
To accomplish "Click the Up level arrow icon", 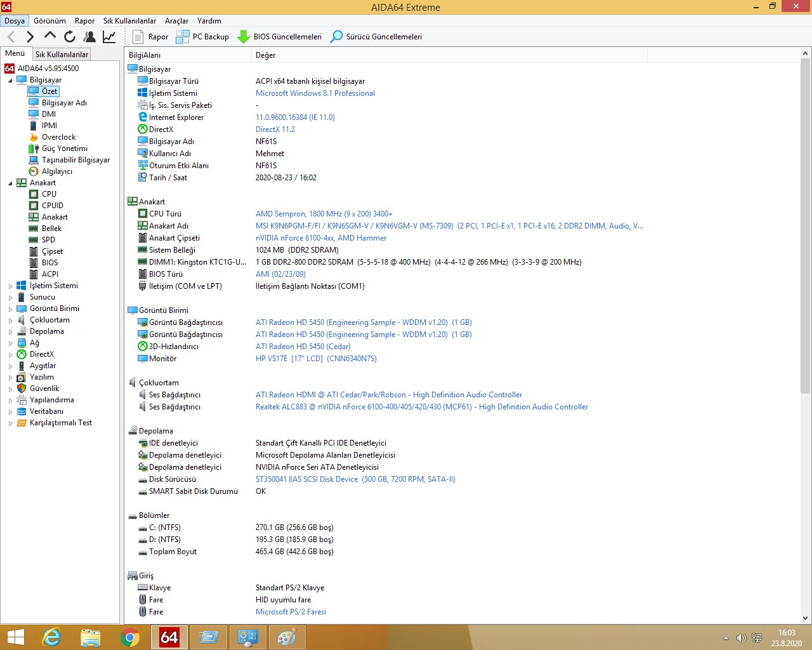I will tap(49, 36).
